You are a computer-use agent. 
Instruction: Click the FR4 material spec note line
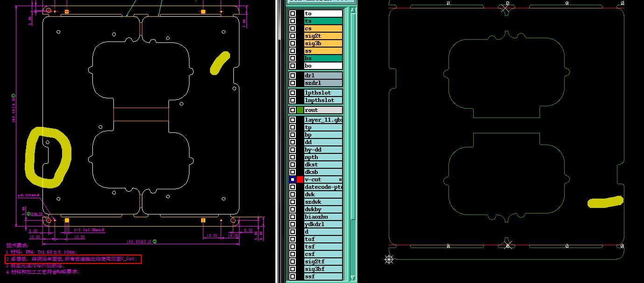[x=41, y=252]
